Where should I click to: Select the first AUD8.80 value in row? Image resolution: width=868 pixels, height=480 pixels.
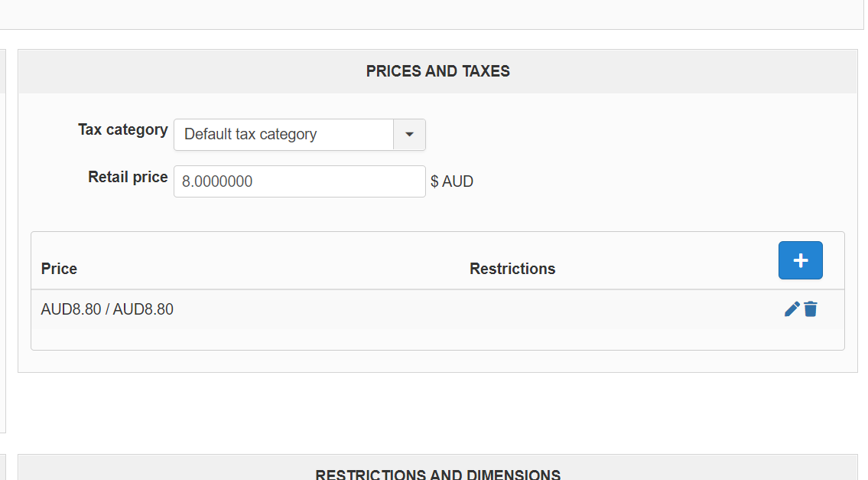(70, 309)
